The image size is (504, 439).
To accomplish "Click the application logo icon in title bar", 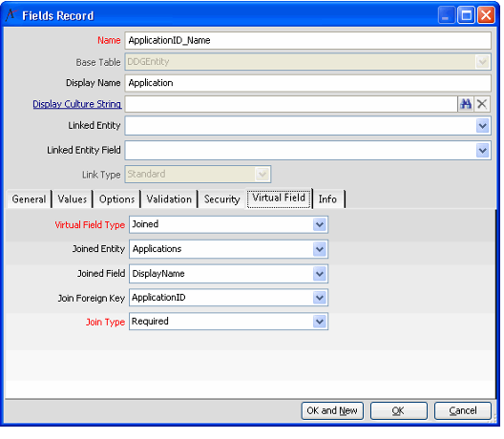I will tap(11, 15).
